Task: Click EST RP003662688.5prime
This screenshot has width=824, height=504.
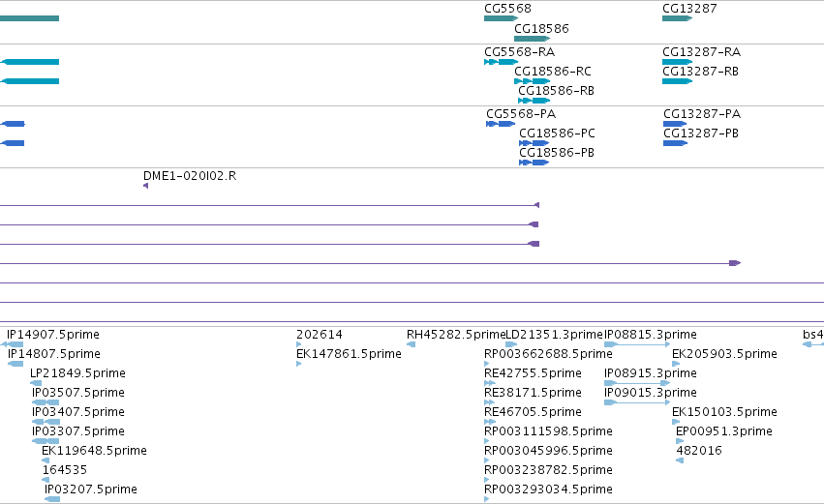Action: [487, 364]
